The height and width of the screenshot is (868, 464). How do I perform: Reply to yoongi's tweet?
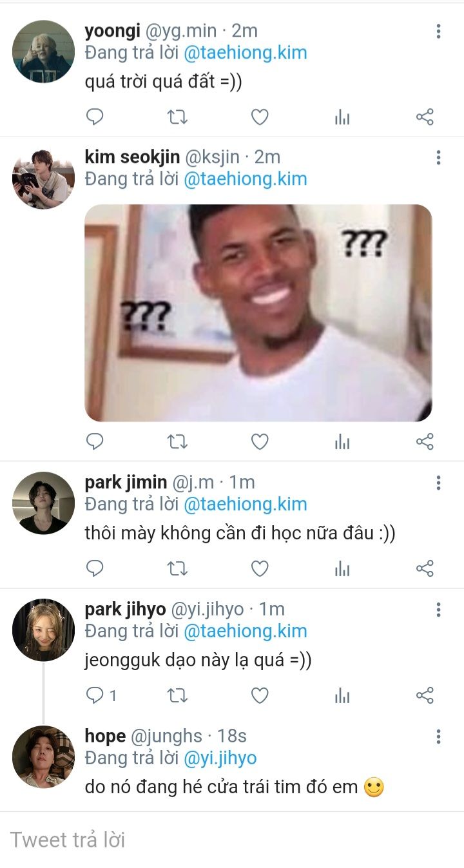pos(95,117)
